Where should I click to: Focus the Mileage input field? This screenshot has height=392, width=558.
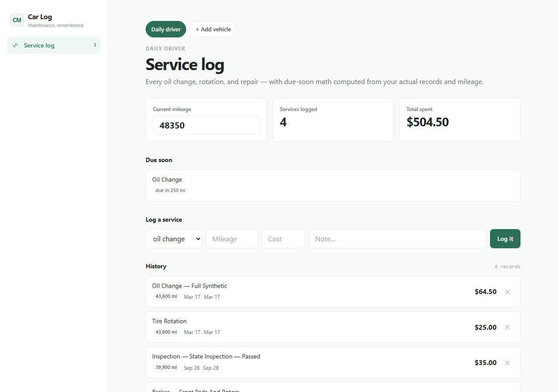(x=232, y=239)
